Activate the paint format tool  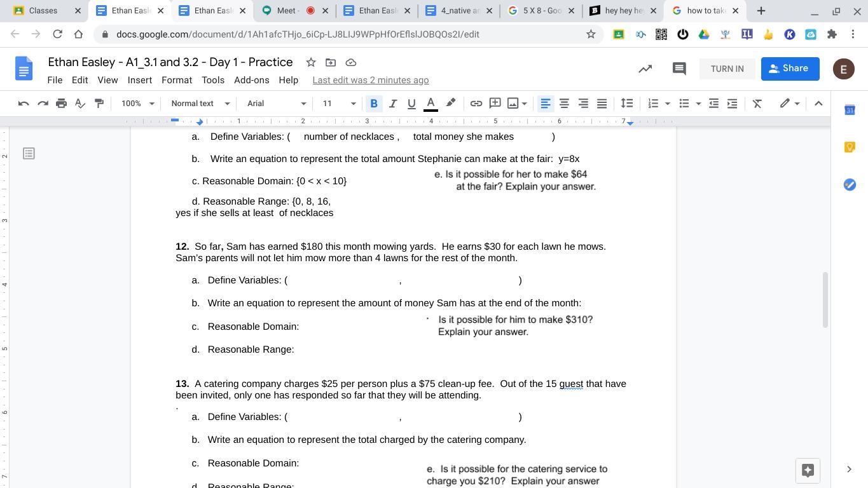[99, 104]
